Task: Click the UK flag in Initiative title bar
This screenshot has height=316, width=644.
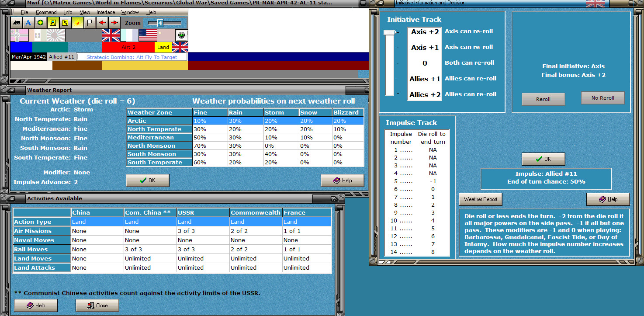Action: [595, 3]
